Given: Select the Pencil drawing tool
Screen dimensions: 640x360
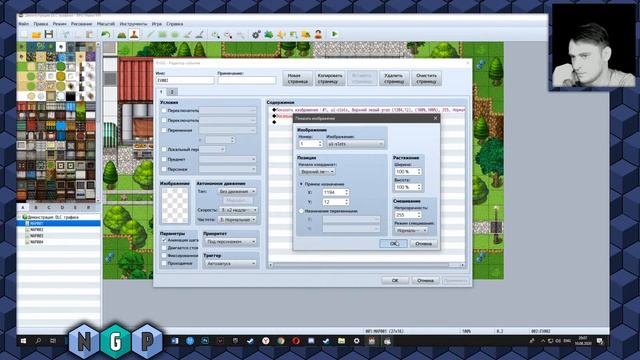Looking at the screenshot, I should pos(150,35).
